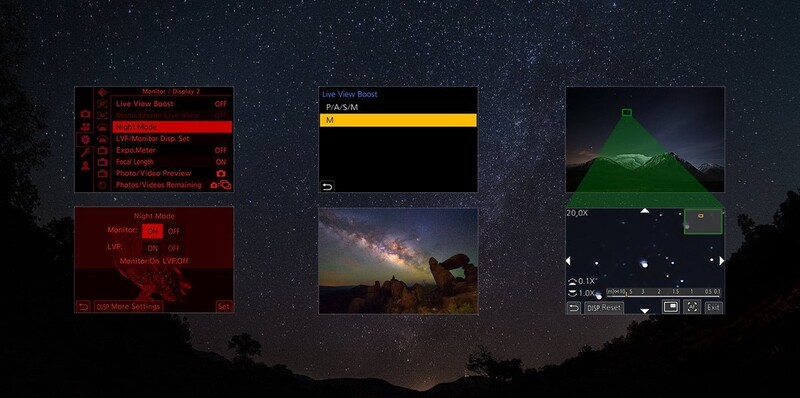Tap the down arrow in MF assist view
Screen dimensions: 800x398
645,311
